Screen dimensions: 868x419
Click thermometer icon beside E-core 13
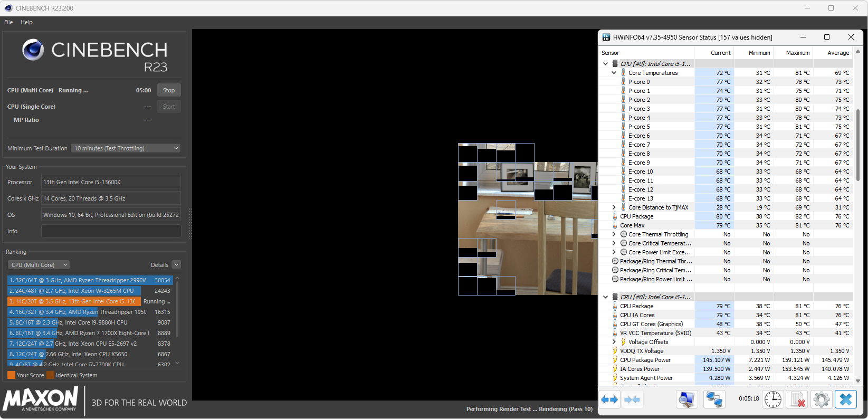623,198
